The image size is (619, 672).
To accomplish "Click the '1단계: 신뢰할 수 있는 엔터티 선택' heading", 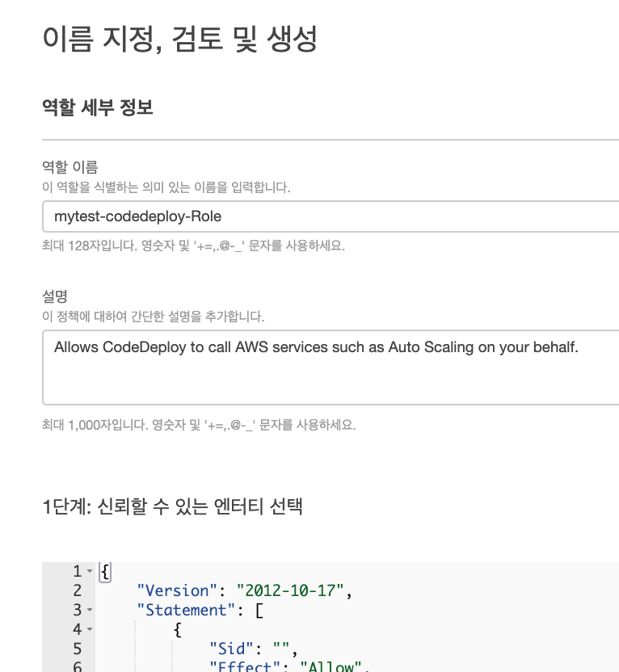I will [x=172, y=506].
